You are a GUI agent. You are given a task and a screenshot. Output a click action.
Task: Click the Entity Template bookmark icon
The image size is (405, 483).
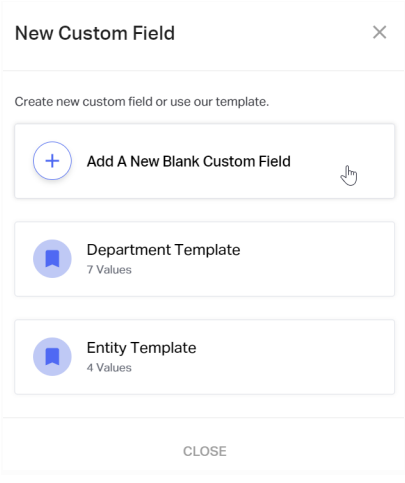52,357
